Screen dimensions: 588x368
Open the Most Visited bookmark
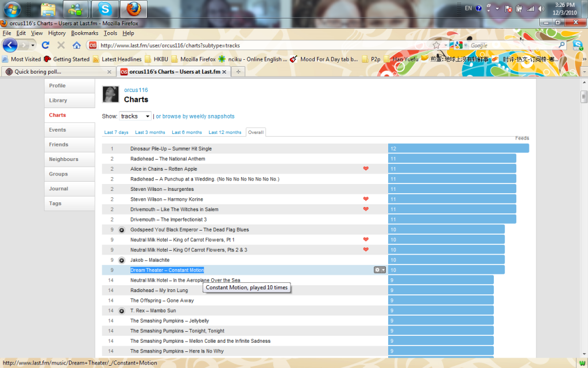point(21,59)
